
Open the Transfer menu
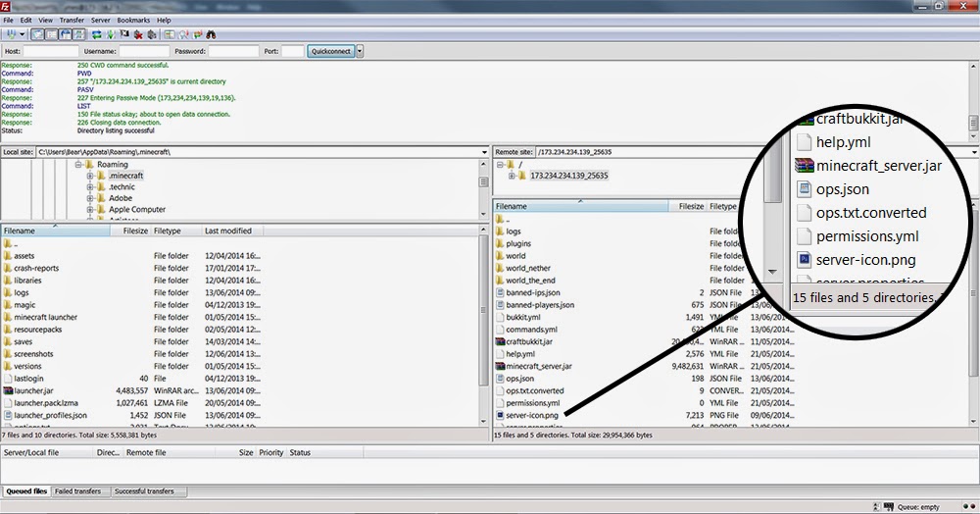coord(72,20)
